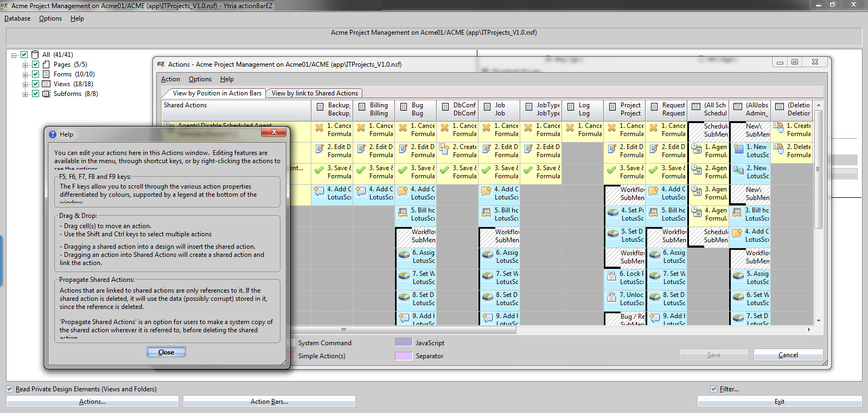Click the Forms icon in the design tree

pyautogui.click(x=46, y=74)
